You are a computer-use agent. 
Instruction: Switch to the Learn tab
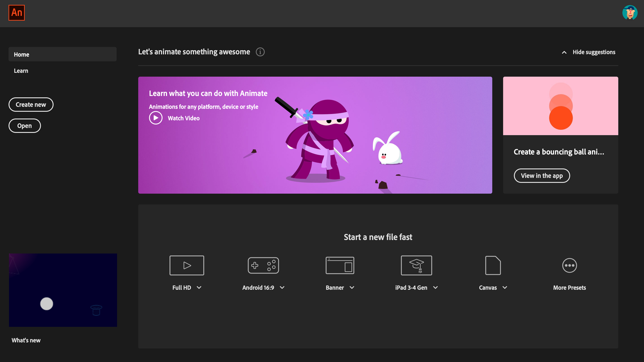[x=21, y=71]
